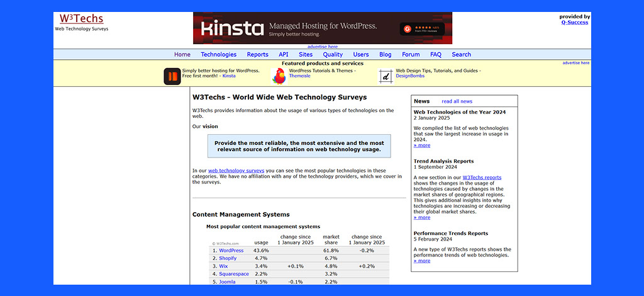Open the Joomla link in CMS table
The image size is (644, 296).
click(227, 282)
